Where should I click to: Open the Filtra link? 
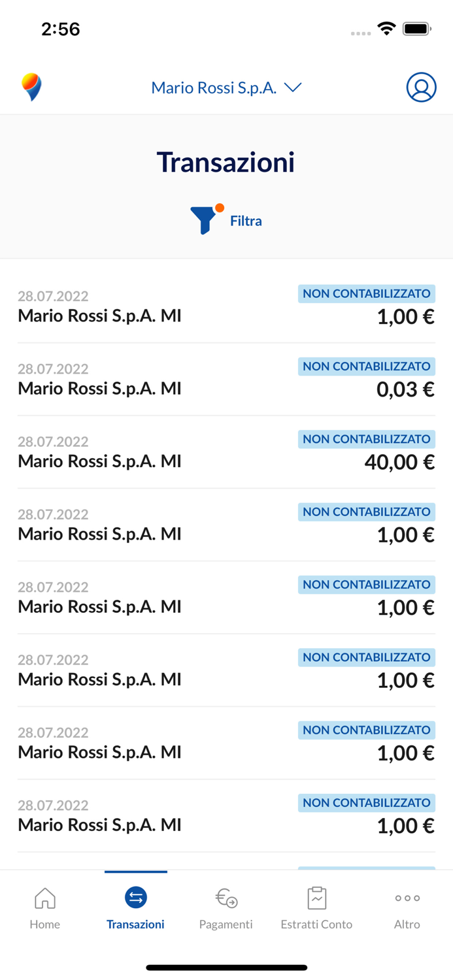click(x=246, y=221)
